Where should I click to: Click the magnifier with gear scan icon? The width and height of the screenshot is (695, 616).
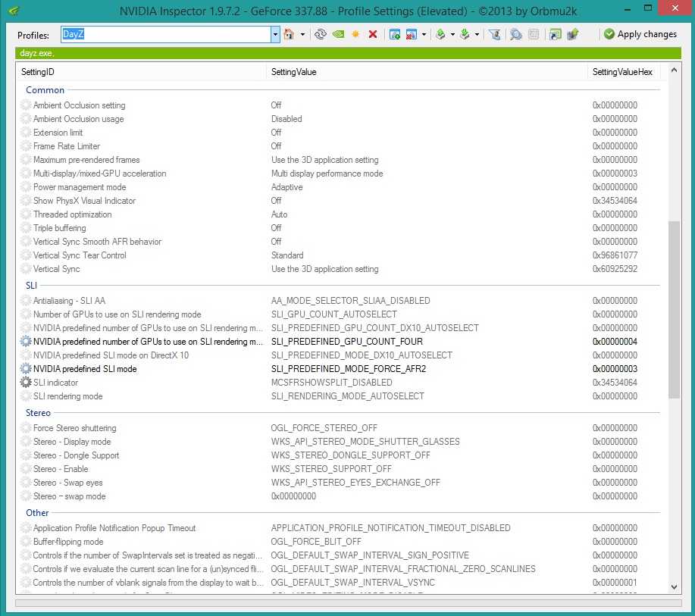(515, 34)
